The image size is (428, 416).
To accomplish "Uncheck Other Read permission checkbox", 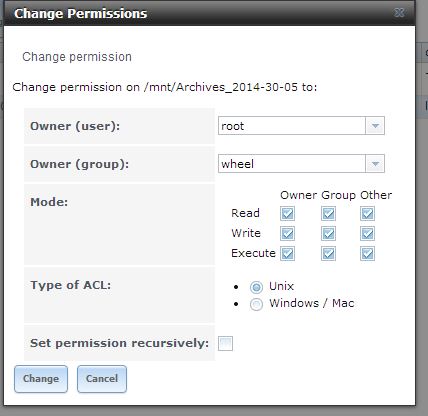I will [x=367, y=214].
